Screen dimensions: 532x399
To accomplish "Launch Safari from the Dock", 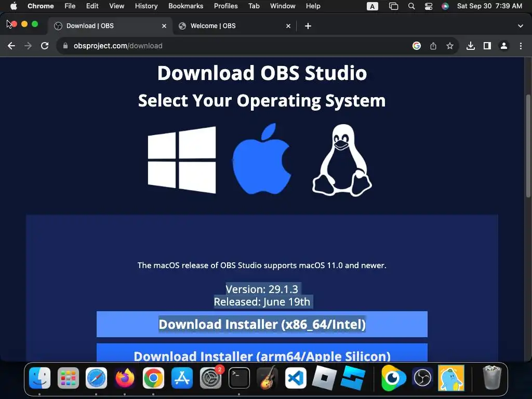I will tap(96, 378).
